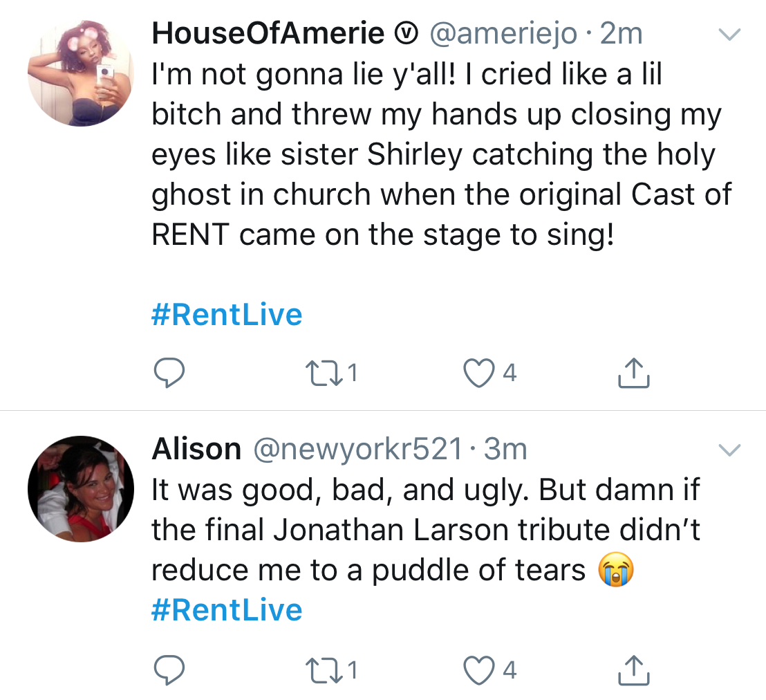Viewport: 766px width, 700px height.
Task: Share Alison's tweet
Action: [x=633, y=670]
